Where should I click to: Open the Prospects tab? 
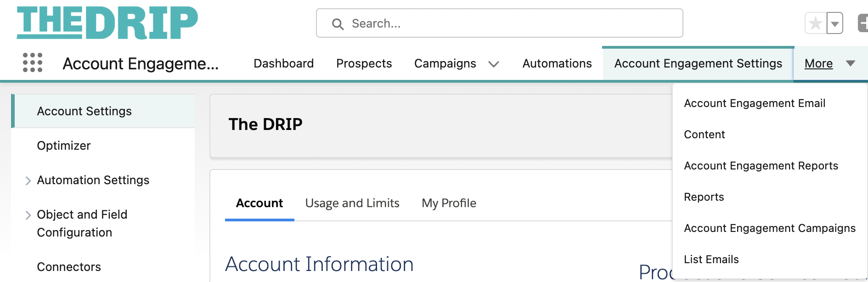coord(364,63)
